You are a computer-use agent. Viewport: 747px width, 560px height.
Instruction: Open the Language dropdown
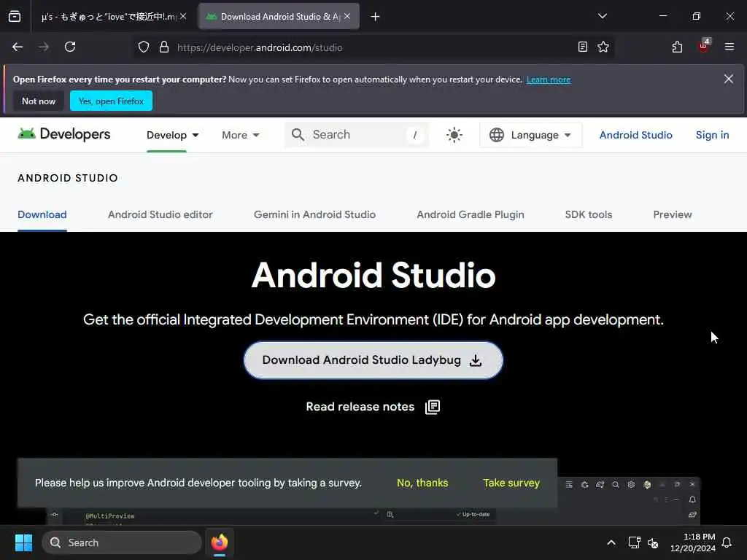(530, 135)
